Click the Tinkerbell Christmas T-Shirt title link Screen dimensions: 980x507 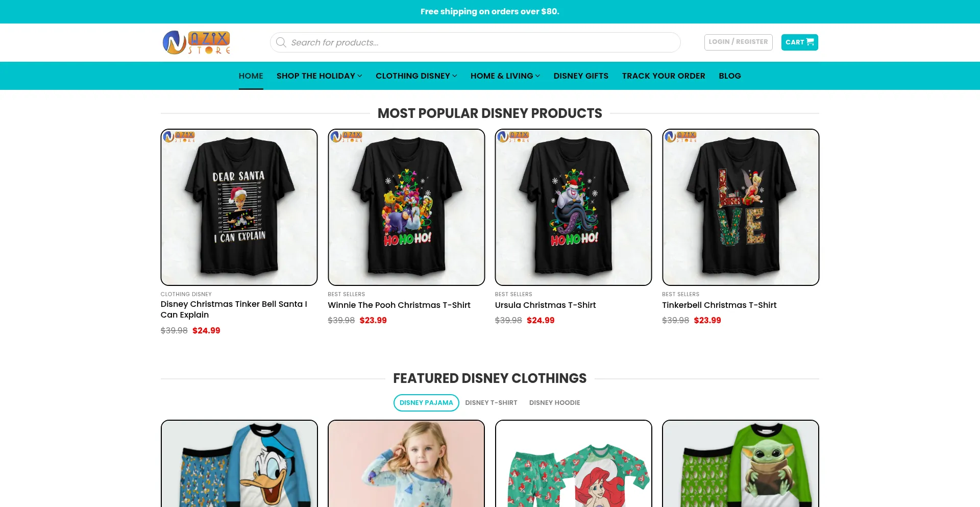[719, 305]
